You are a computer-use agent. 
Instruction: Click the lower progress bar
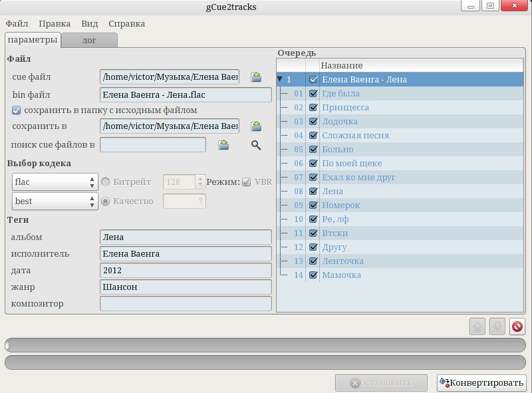click(x=265, y=362)
